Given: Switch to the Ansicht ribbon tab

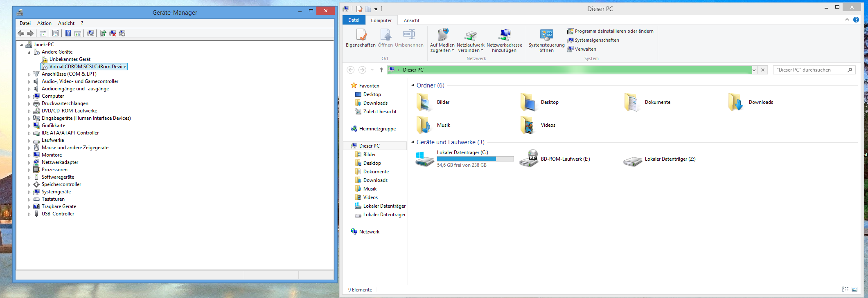Looking at the screenshot, I should point(411,20).
